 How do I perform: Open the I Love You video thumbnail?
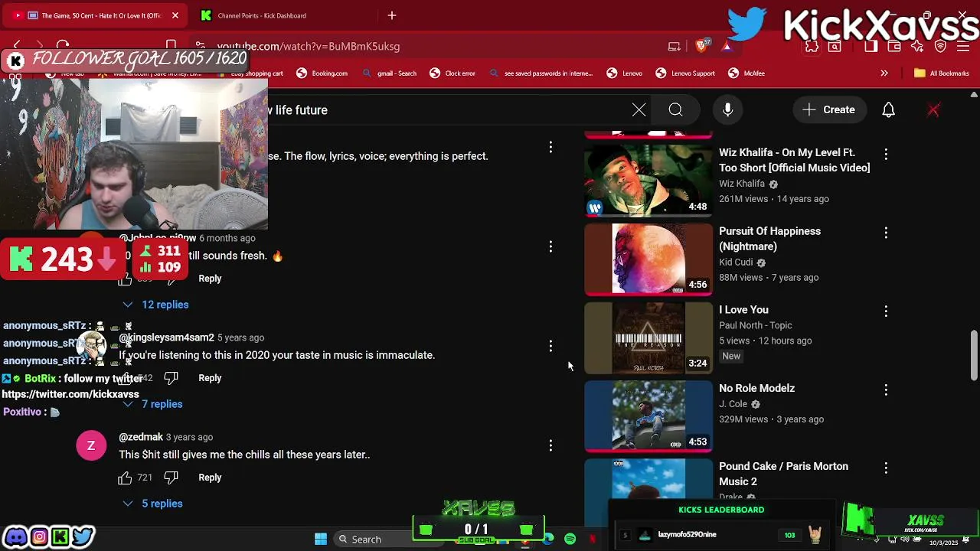point(648,338)
